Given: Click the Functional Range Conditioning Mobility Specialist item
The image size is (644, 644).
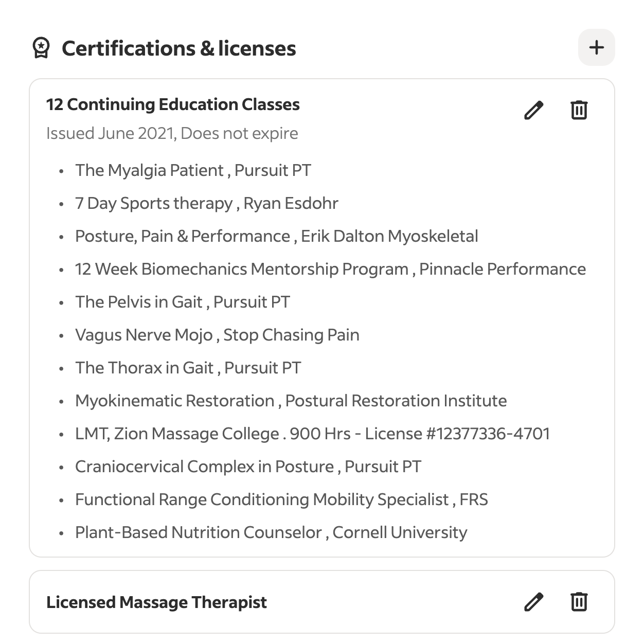Looking at the screenshot, I should click(x=281, y=499).
